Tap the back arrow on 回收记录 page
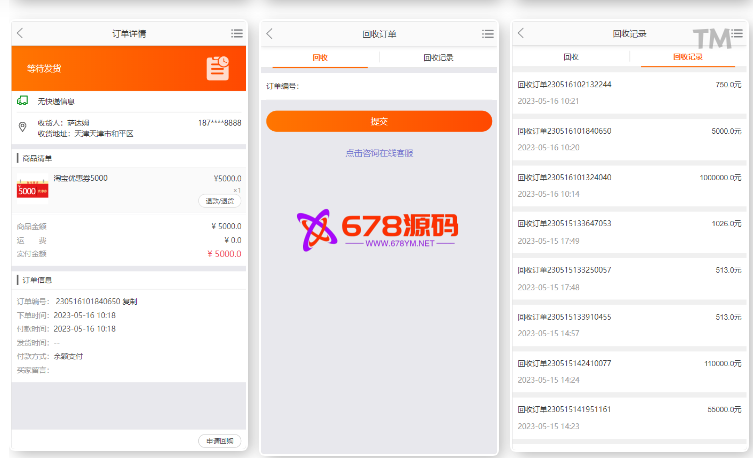Viewport: 753px width, 458px height. pyautogui.click(x=521, y=33)
